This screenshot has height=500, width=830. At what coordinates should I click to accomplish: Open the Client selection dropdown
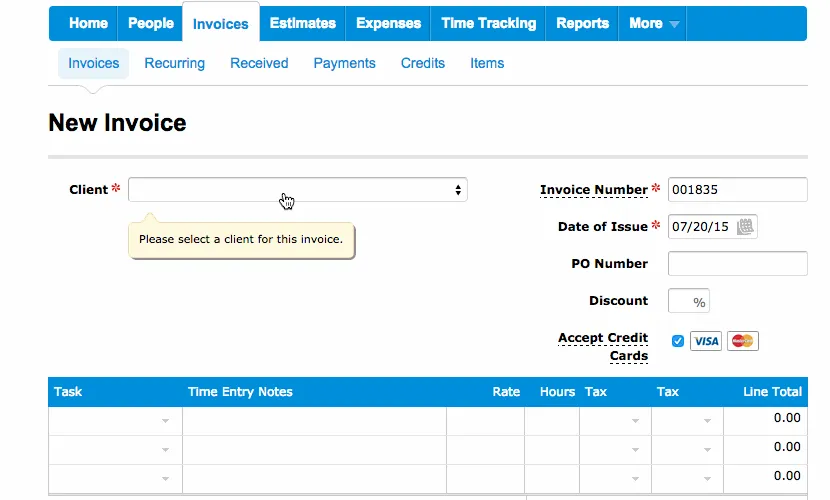(x=297, y=190)
